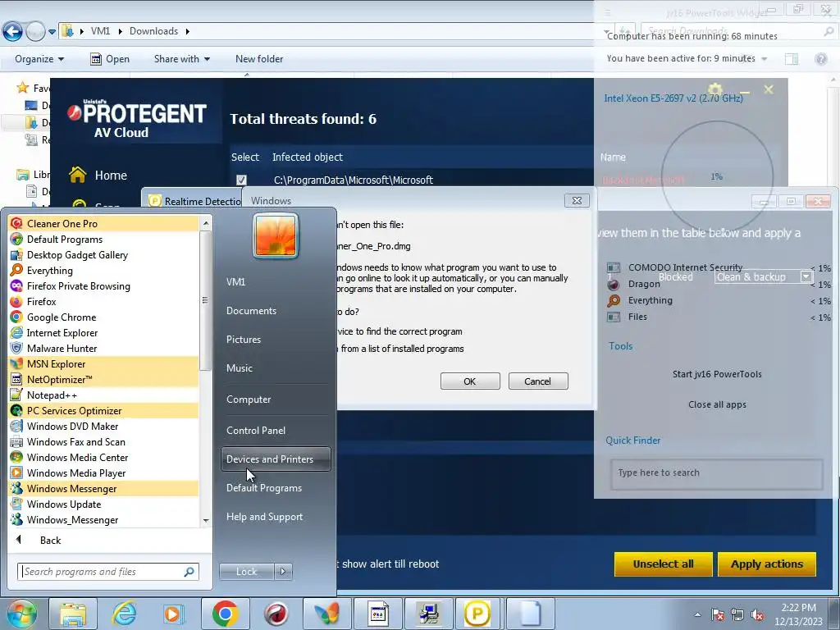The height and width of the screenshot is (630, 840).
Task: Expand the Share with dropdown
Action: click(x=181, y=59)
